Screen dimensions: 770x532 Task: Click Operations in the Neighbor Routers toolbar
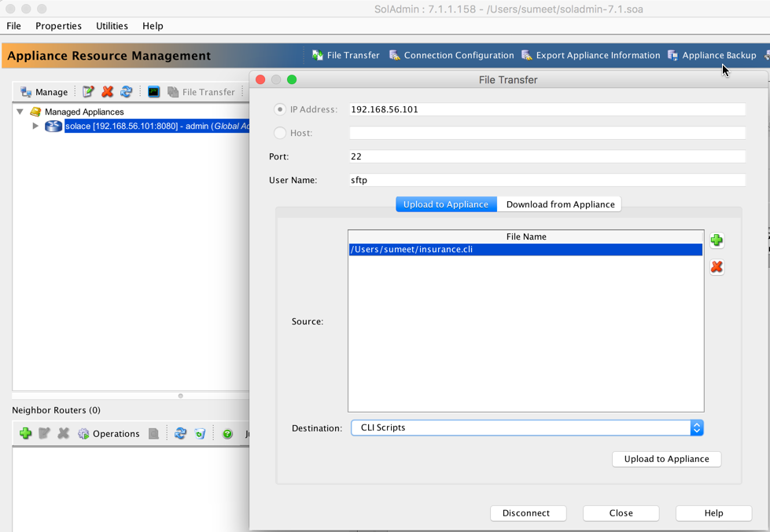pyautogui.click(x=109, y=433)
